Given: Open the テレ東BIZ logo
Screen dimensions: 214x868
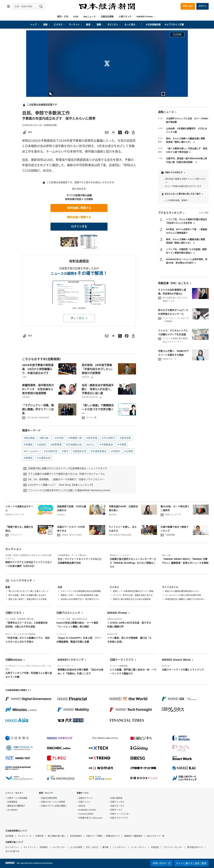Looking at the screenshot, I should (56, 758).
